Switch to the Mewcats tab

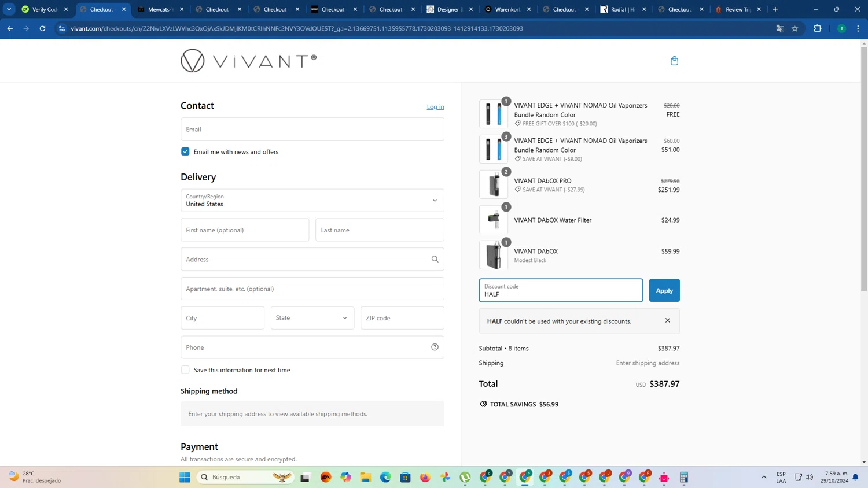[x=160, y=9]
